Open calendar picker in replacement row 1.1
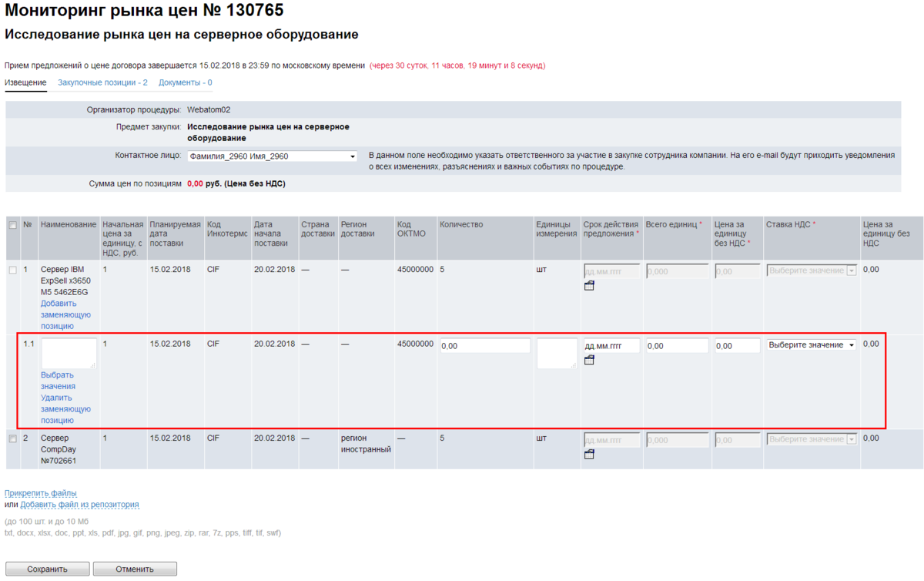 tap(589, 360)
